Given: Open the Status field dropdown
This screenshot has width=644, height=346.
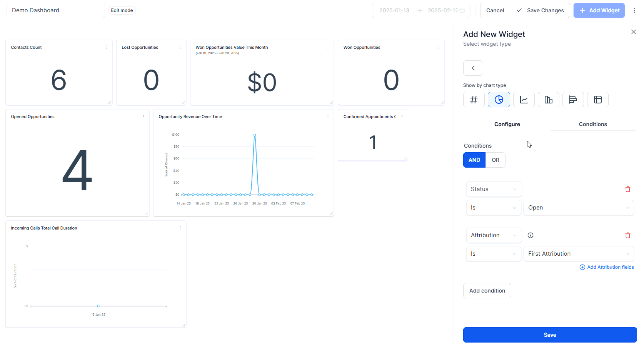Looking at the screenshot, I should pyautogui.click(x=494, y=189).
